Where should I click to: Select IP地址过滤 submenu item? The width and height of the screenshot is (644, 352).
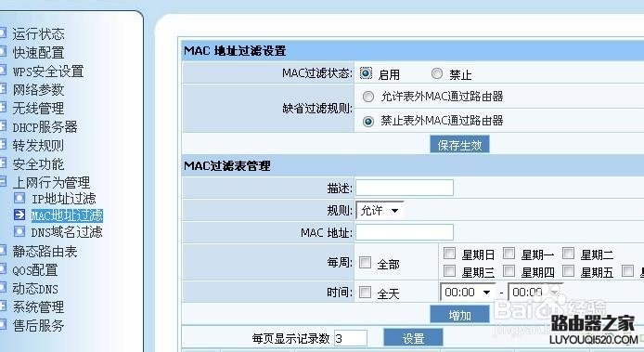(64, 199)
